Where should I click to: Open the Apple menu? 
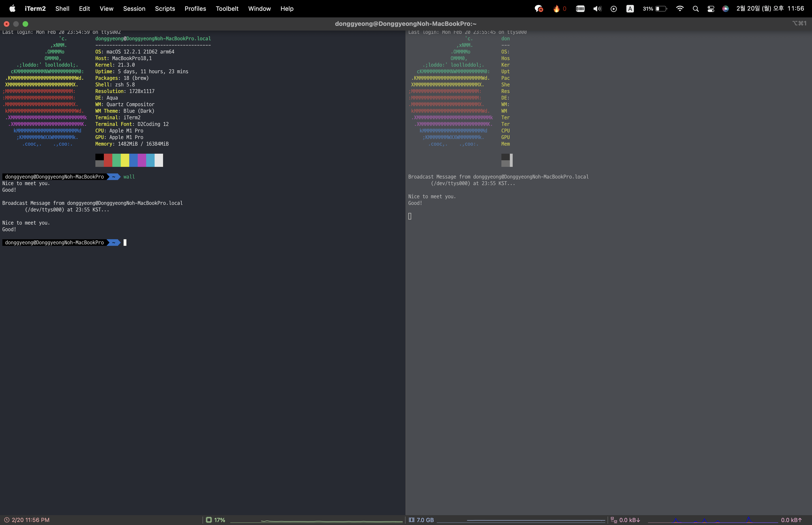coord(12,8)
